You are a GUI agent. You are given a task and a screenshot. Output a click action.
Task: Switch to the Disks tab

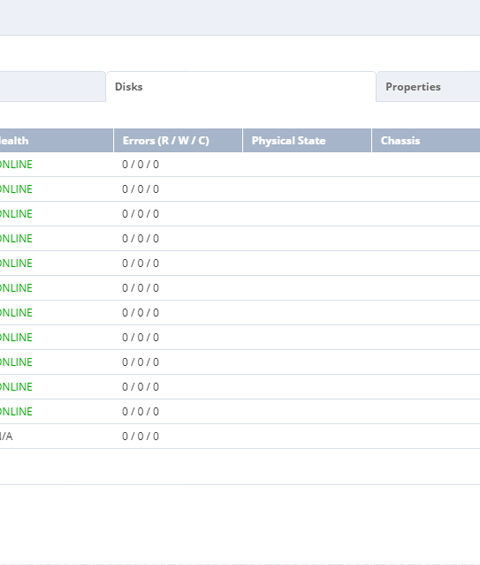pos(241,86)
